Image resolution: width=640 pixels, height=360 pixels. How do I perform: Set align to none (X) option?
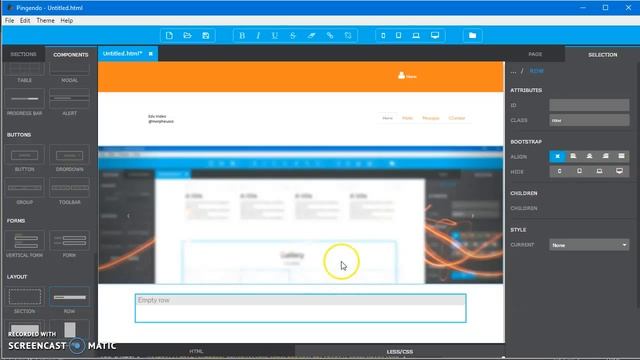557,156
